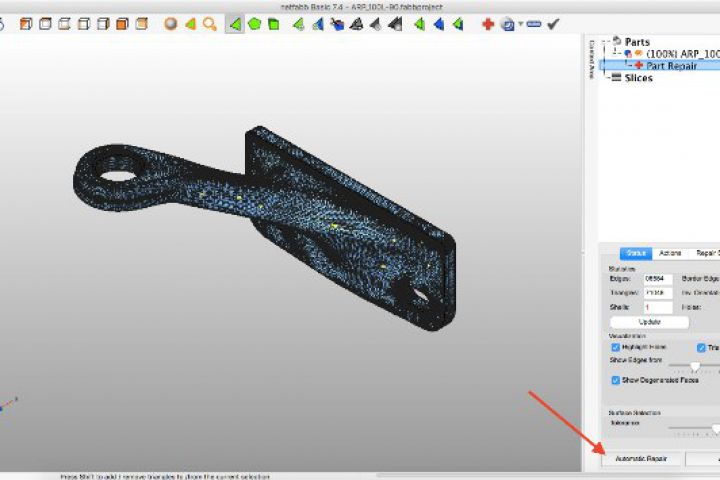Switch to the Status tab
The image size is (720, 480).
click(x=636, y=253)
